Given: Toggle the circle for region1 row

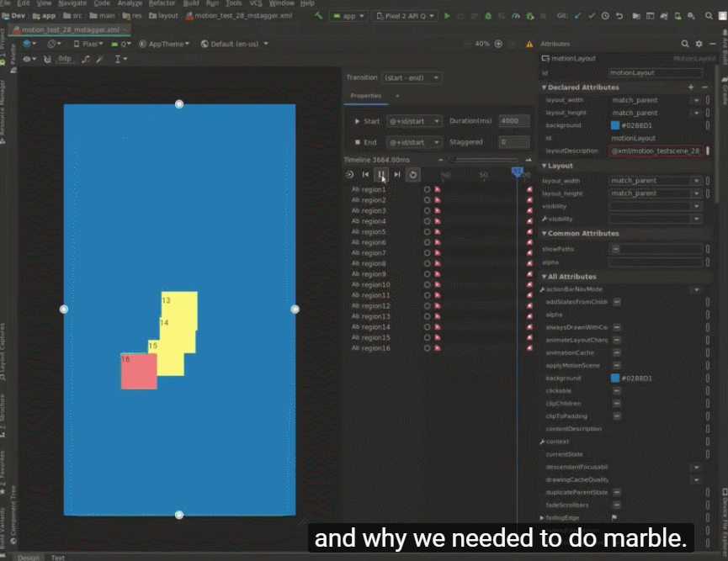Looking at the screenshot, I should [x=428, y=189].
